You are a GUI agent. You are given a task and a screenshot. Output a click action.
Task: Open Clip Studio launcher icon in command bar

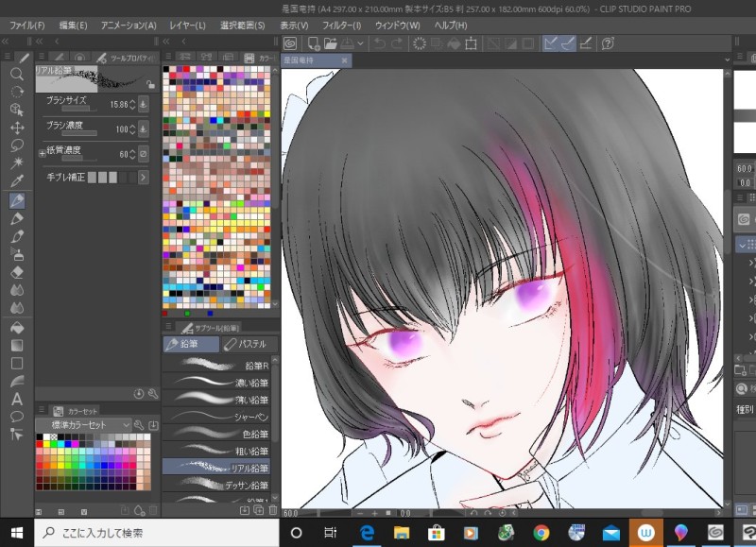tap(290, 43)
